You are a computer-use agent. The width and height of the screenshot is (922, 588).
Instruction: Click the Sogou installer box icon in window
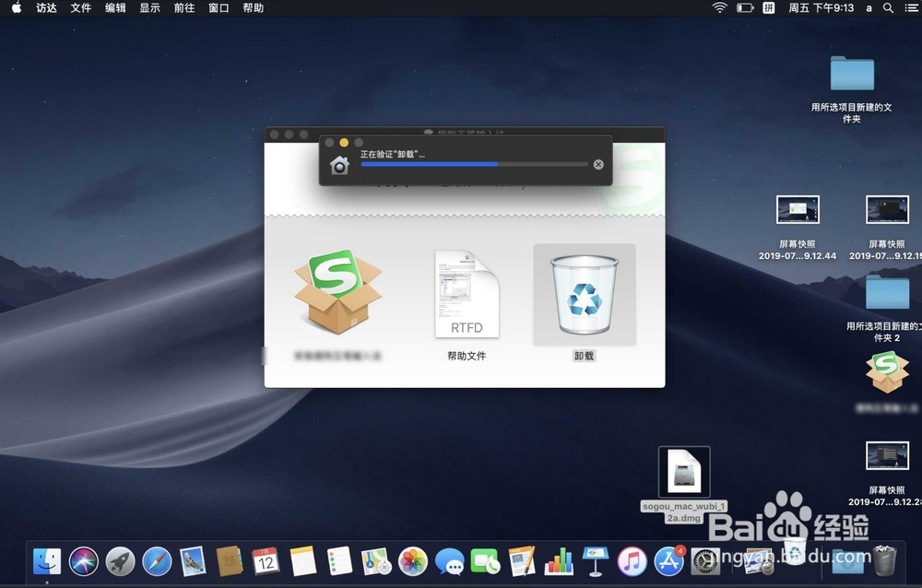point(337,291)
